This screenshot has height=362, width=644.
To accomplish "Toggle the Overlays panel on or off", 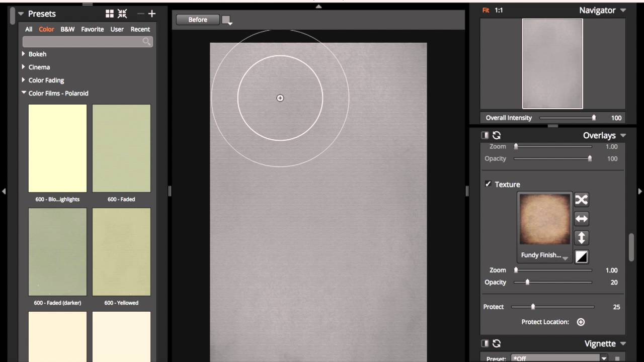I will coord(485,135).
